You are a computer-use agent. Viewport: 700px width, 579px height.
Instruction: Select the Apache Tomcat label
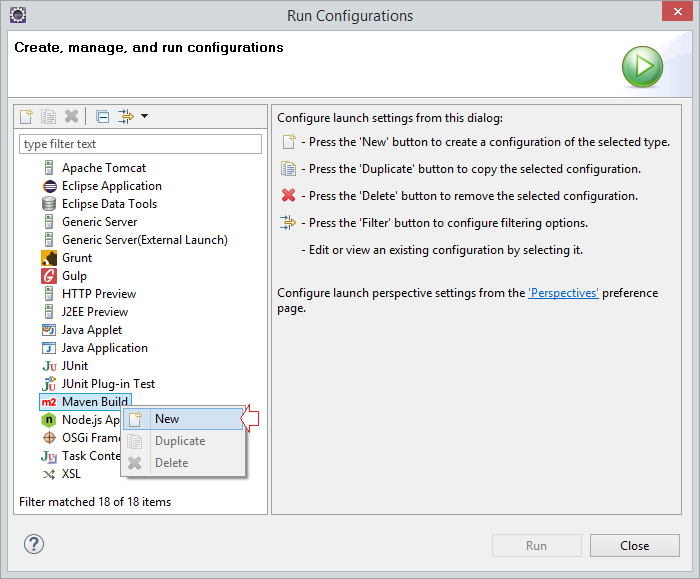point(104,168)
